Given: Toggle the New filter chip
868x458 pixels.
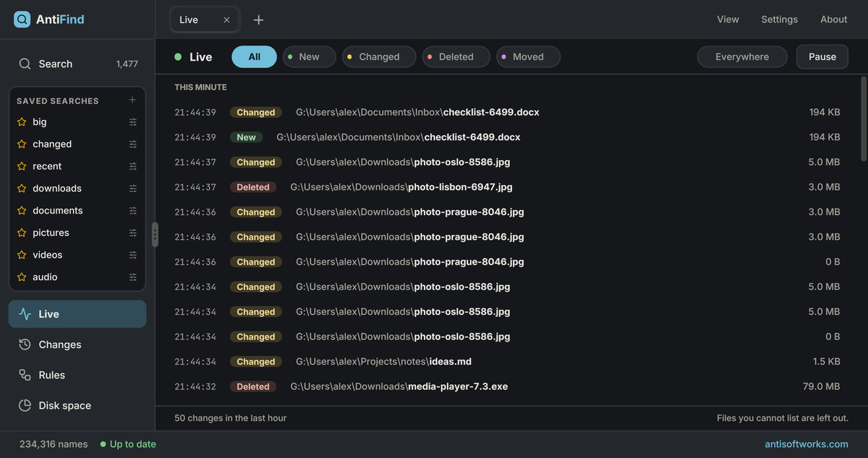Looking at the screenshot, I should (309, 56).
